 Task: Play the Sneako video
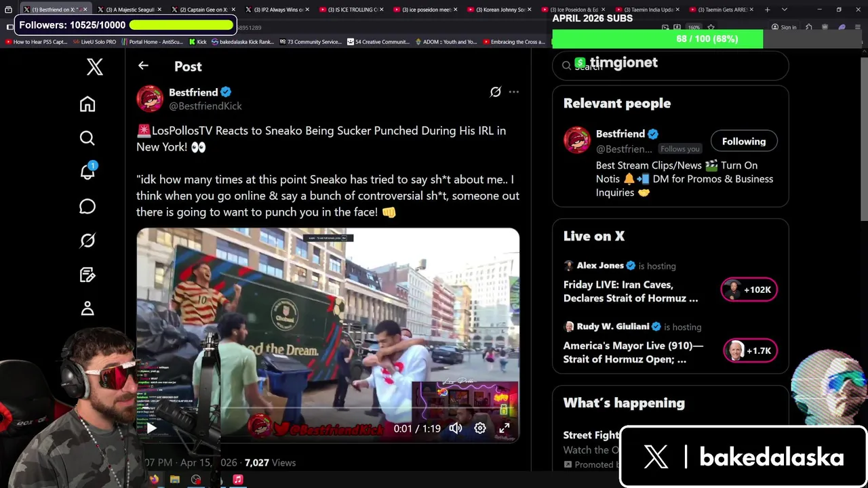[151, 428]
